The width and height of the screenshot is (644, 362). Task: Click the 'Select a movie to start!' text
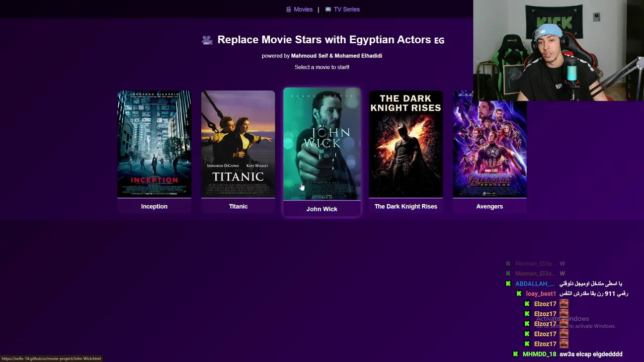tap(322, 67)
